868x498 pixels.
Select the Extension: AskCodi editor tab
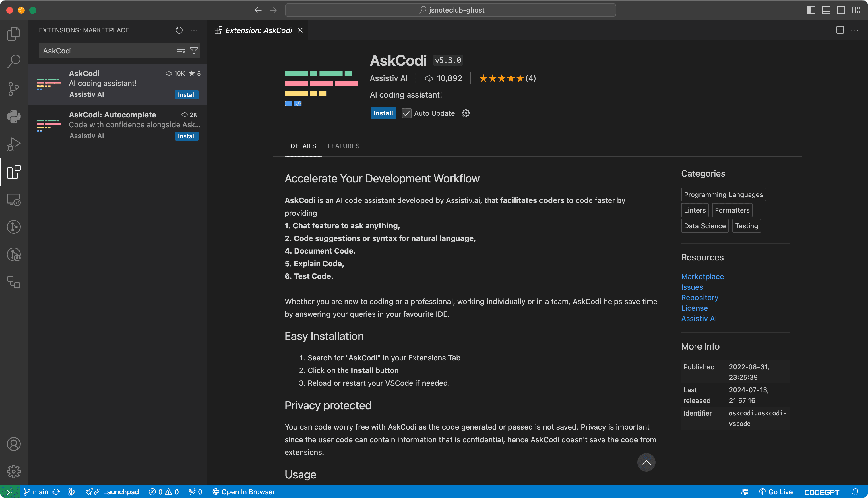pos(258,30)
